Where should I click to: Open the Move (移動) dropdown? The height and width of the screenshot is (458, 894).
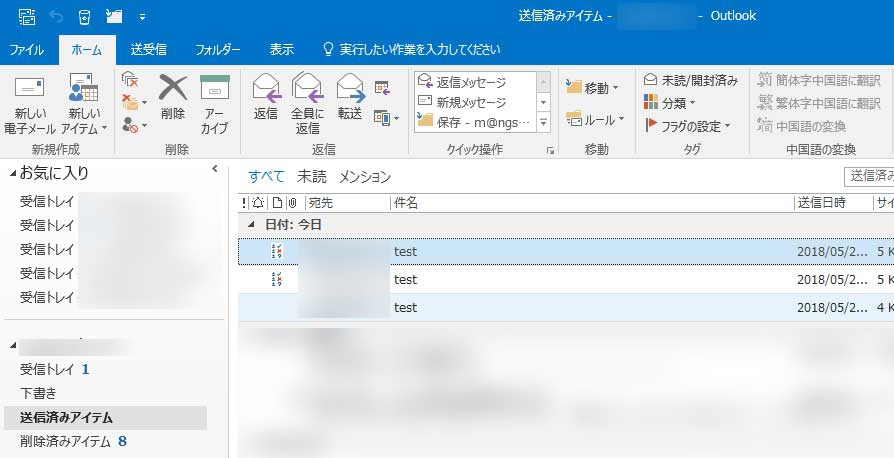(x=592, y=88)
